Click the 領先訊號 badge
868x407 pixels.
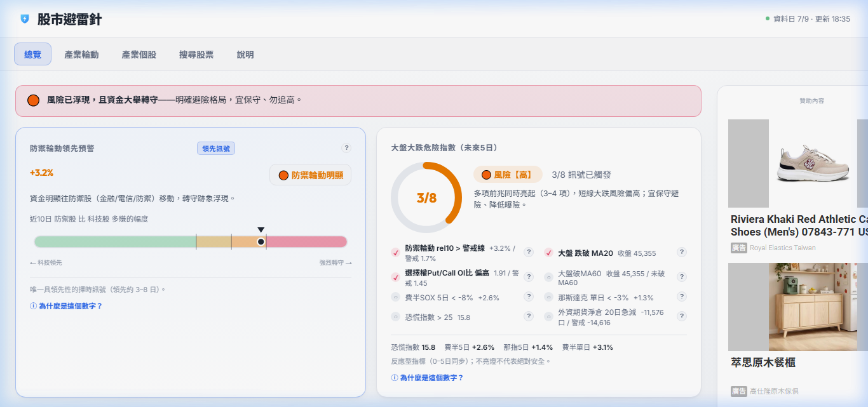pyautogui.click(x=216, y=149)
